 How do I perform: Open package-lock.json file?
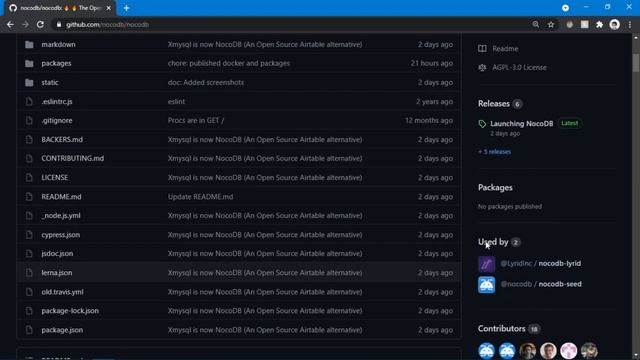point(70,311)
